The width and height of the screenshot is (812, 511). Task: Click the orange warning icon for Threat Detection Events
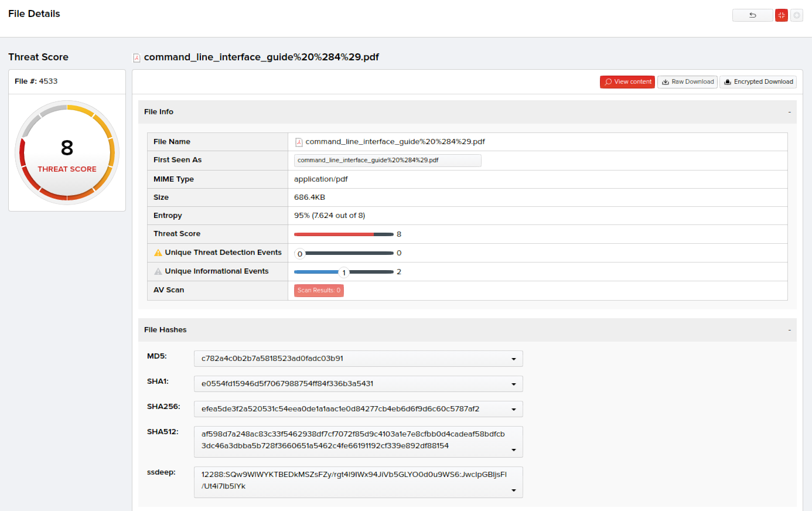158,253
